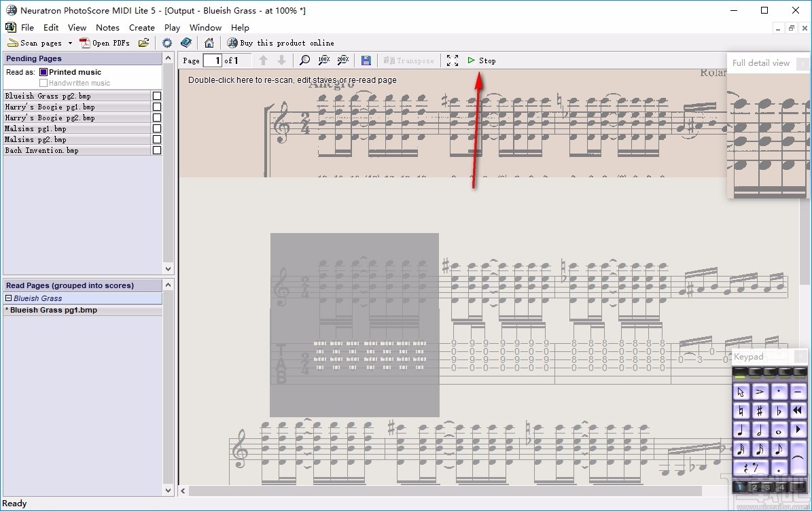The height and width of the screenshot is (511, 812).
Task: Select the Printed music option
Action: point(43,72)
